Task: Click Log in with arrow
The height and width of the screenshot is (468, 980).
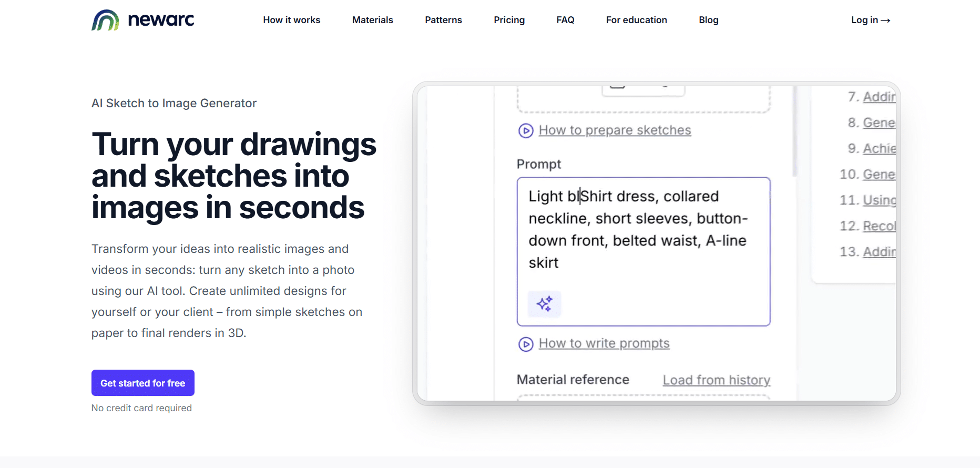Action: 871,20
